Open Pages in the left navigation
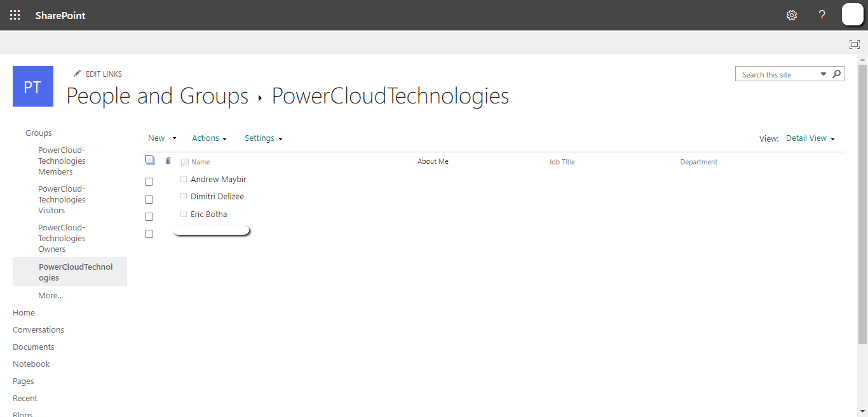Screen dimensions: 868x417 24,381
